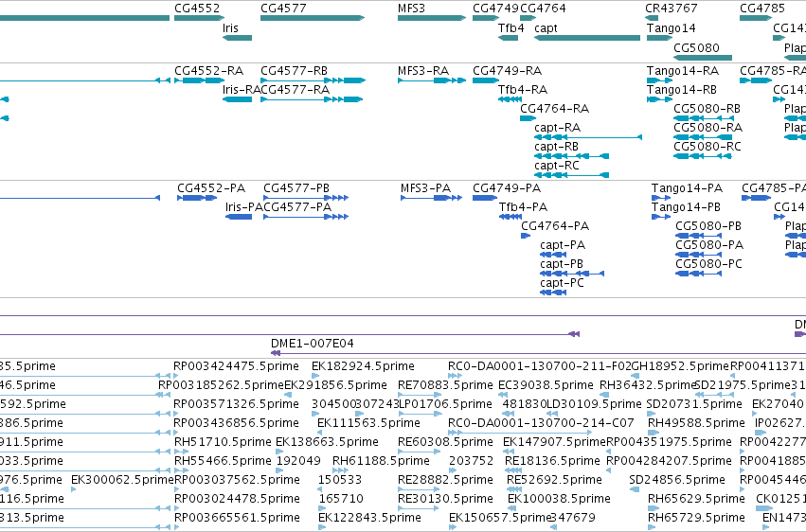Open EST RC0-DA0001-130700-211-F02
806x532 pixels.
(540, 366)
